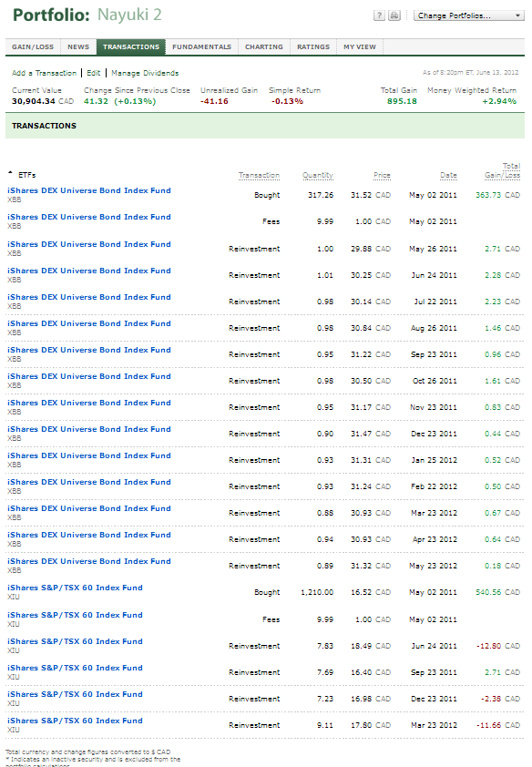This screenshot has height=767, width=532.
Task: Open iShares DEX Universe Bond fund bought May 02
Action: pos(89,190)
